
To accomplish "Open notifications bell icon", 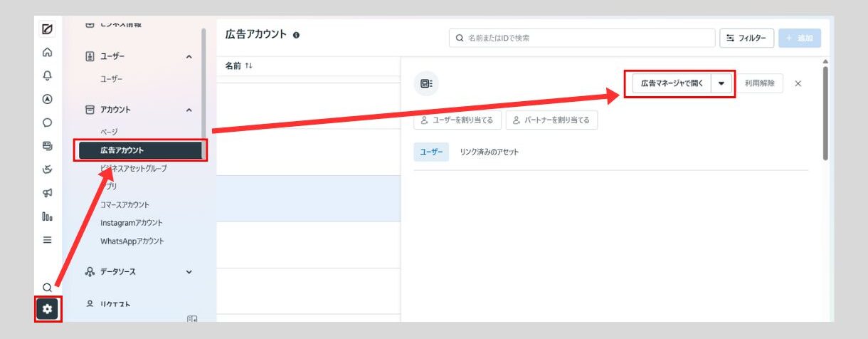I will (48, 75).
